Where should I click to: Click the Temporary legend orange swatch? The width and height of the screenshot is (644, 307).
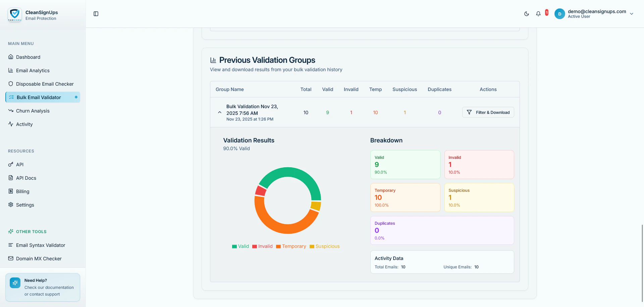(278, 247)
